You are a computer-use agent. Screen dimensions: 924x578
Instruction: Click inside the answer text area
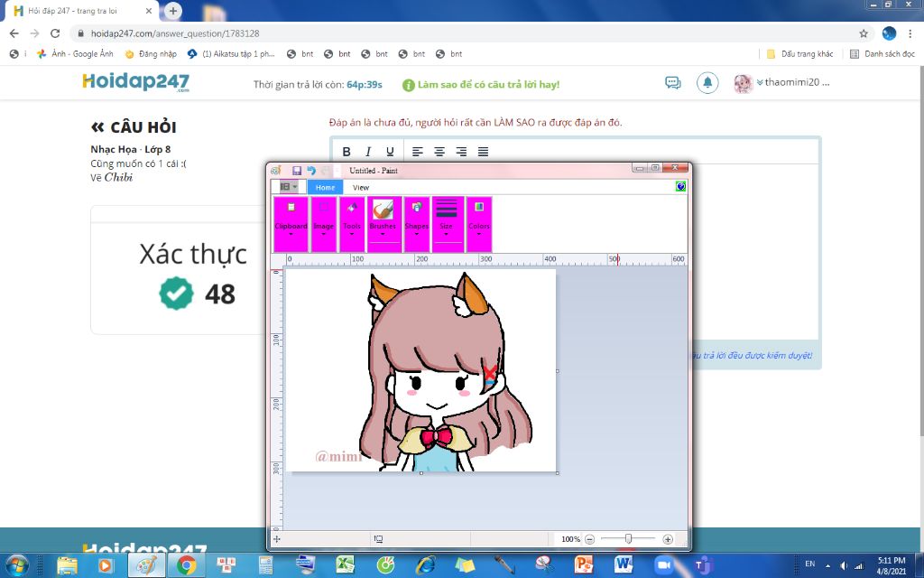click(754, 251)
